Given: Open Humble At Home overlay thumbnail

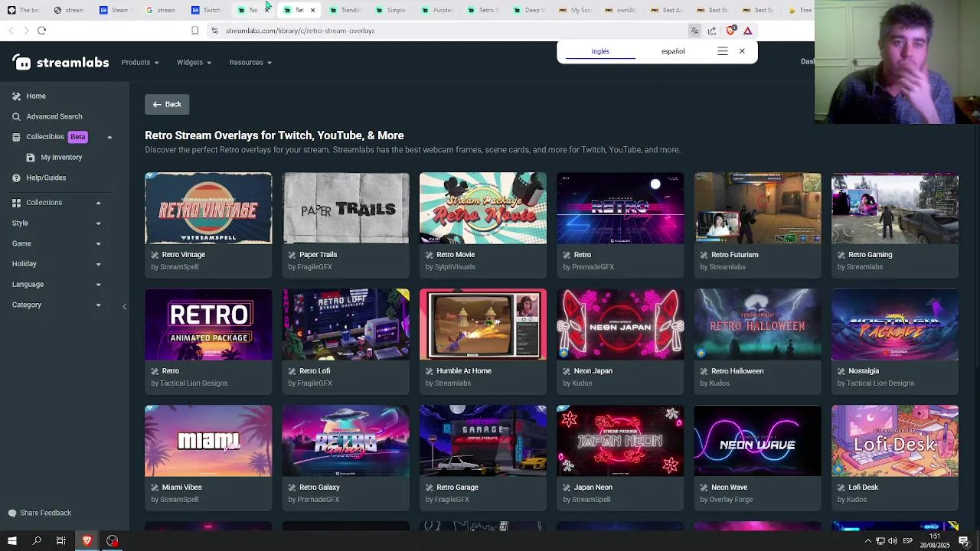Looking at the screenshot, I should pos(483,324).
